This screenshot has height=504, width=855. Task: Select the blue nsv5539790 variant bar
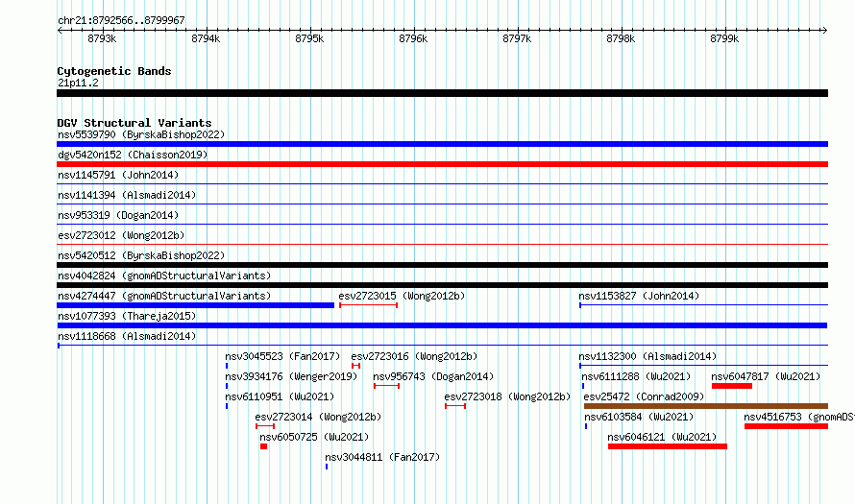click(x=442, y=144)
